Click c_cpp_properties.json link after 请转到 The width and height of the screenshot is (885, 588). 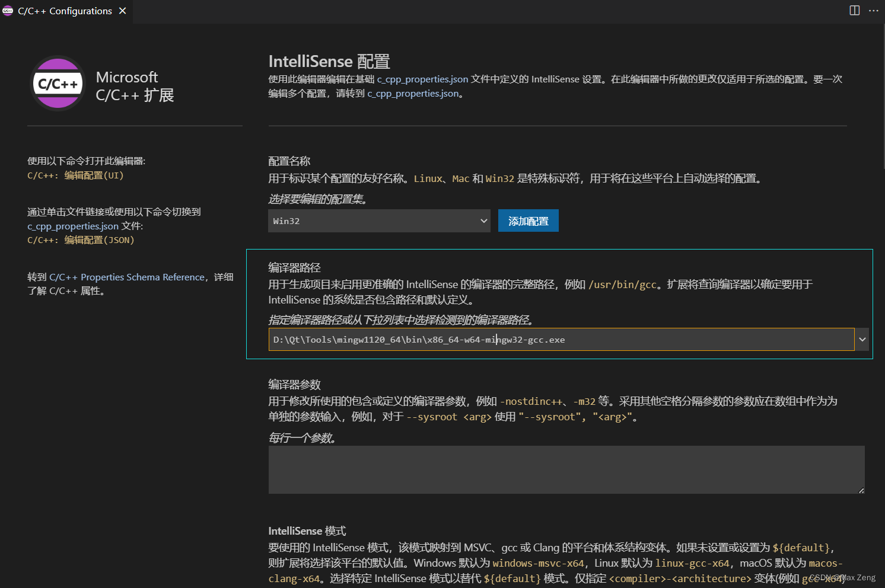click(413, 94)
